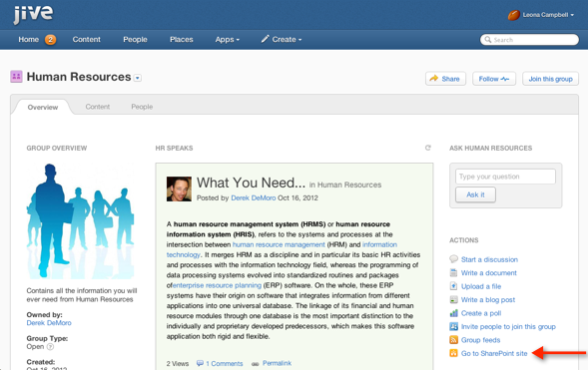
Task: Click the Invite people icon
Action: tap(453, 326)
